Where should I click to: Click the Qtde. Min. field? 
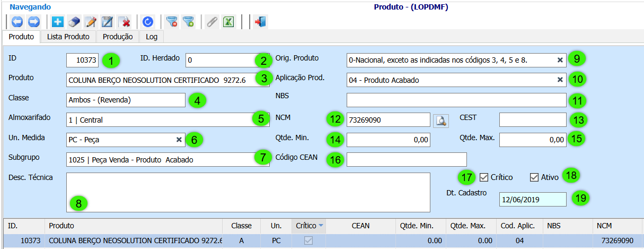(x=388, y=140)
